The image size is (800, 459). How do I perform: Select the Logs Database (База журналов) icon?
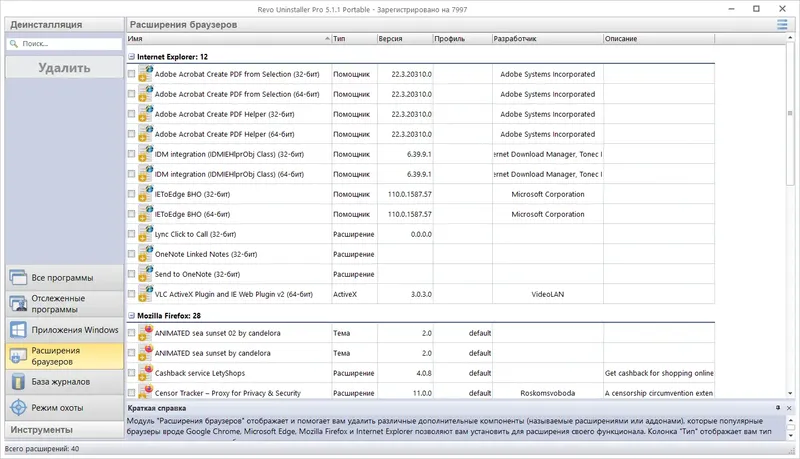point(18,381)
